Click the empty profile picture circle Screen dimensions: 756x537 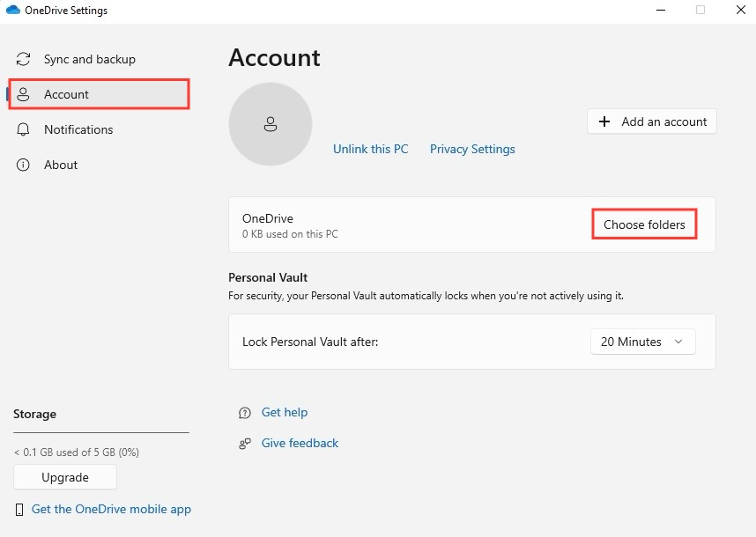pyautogui.click(x=270, y=123)
